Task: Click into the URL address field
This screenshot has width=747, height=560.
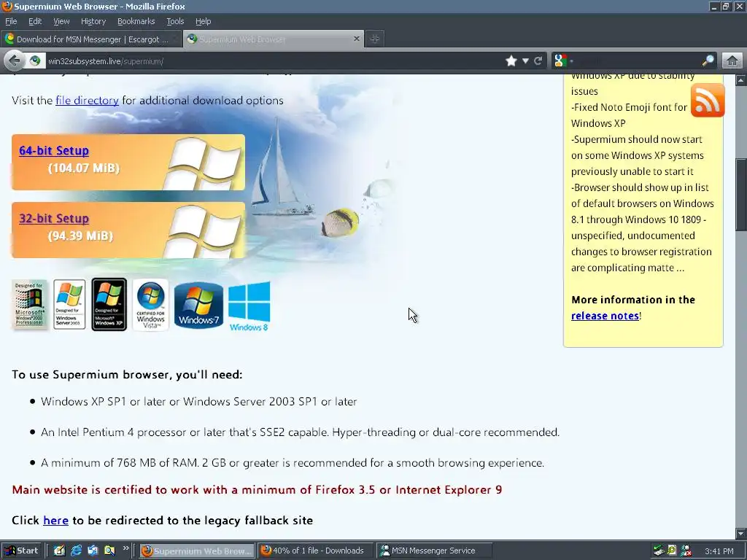Action: 274,61
